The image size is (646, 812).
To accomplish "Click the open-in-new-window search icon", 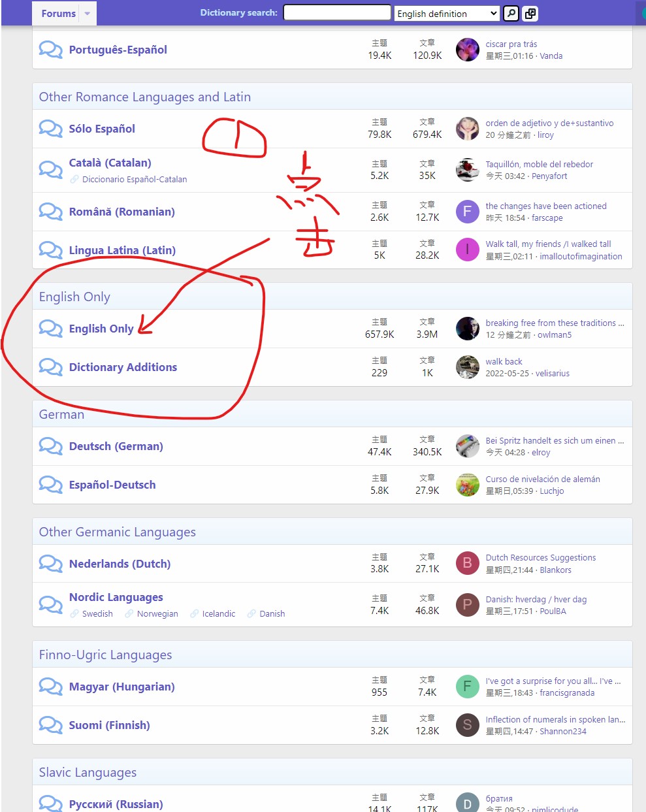I will click(x=530, y=13).
